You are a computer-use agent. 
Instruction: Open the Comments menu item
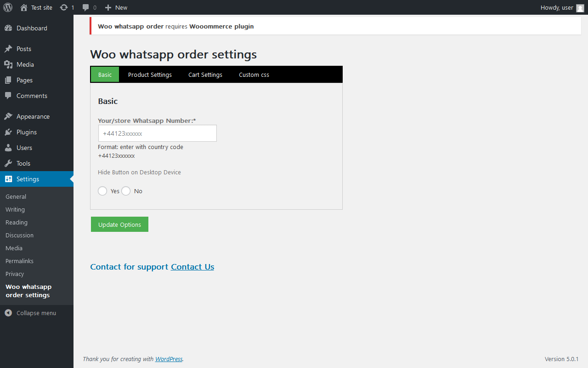coord(37,96)
